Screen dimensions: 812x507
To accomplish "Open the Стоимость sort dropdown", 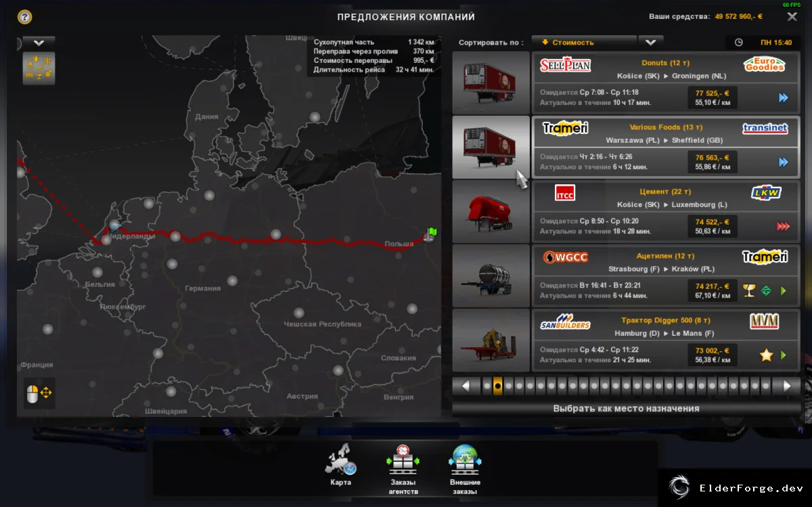I will pyautogui.click(x=585, y=42).
